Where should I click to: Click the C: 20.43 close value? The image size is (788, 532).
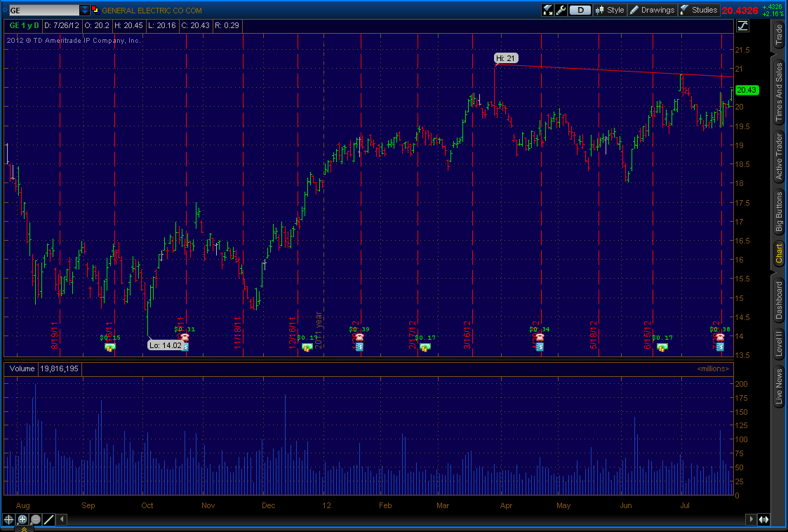[196, 25]
